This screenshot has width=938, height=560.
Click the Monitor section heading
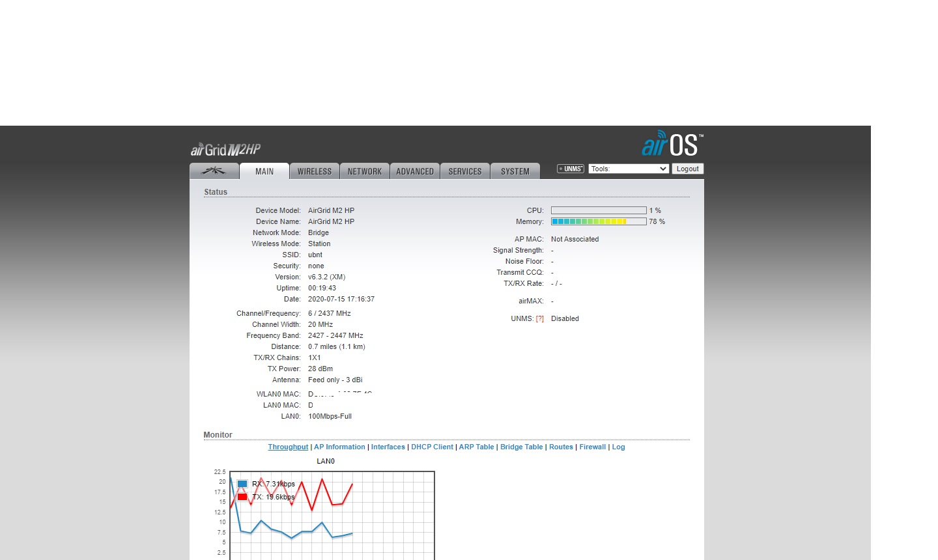218,435
